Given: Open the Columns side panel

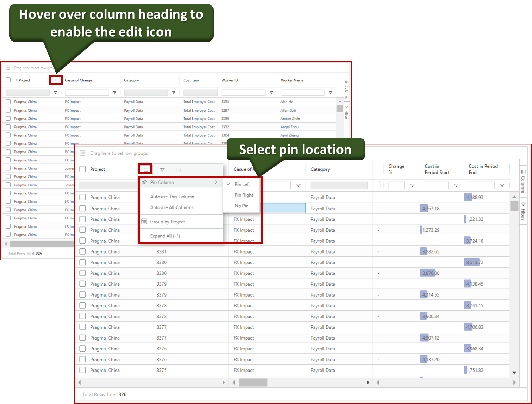Looking at the screenshot, I should pos(523,182).
